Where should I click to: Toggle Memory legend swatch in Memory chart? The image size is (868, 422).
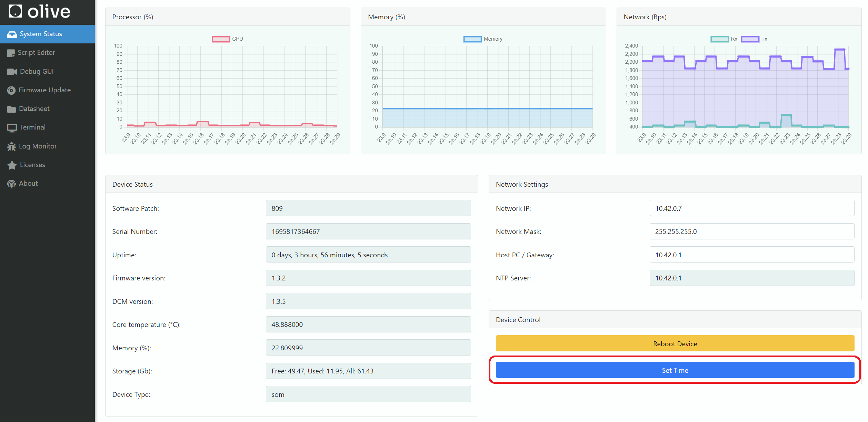pyautogui.click(x=472, y=39)
